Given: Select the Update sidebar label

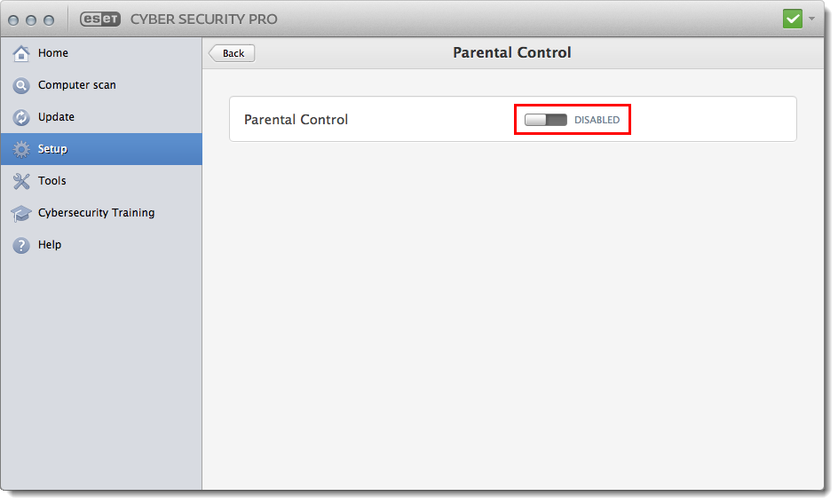Looking at the screenshot, I should [56, 117].
